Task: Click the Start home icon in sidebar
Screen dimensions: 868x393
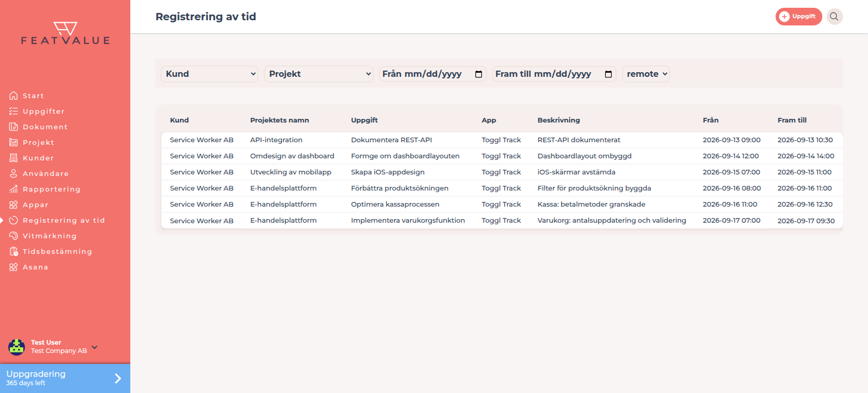Action: click(13, 96)
